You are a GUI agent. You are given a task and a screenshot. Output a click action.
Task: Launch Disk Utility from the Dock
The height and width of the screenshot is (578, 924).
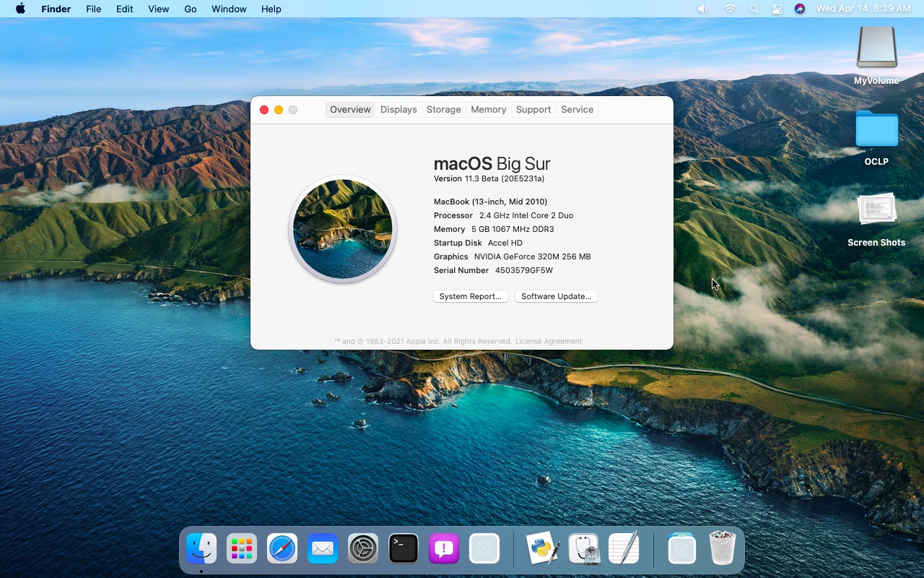[584, 549]
